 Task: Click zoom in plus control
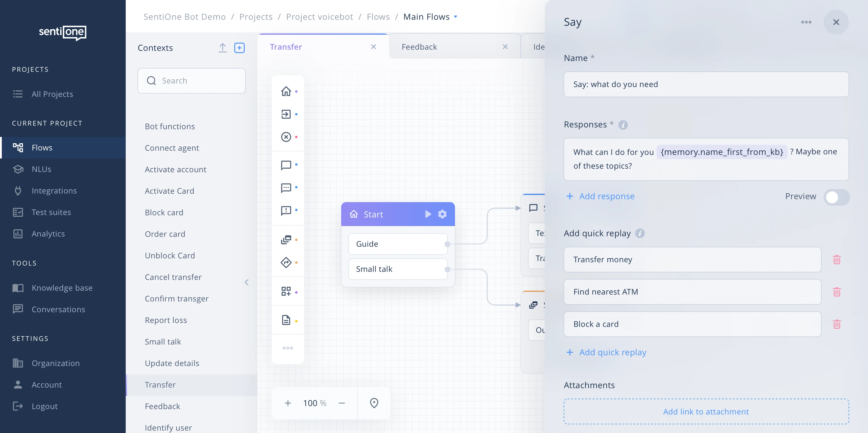(x=288, y=403)
